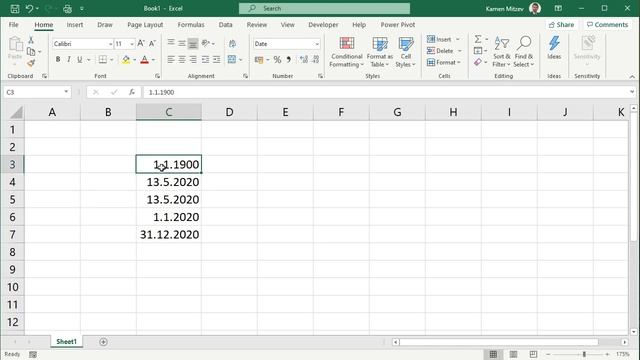Viewport: 640px width, 360px height.
Task: Toggle Bottom Align
Action: pyautogui.click(x=193, y=43)
